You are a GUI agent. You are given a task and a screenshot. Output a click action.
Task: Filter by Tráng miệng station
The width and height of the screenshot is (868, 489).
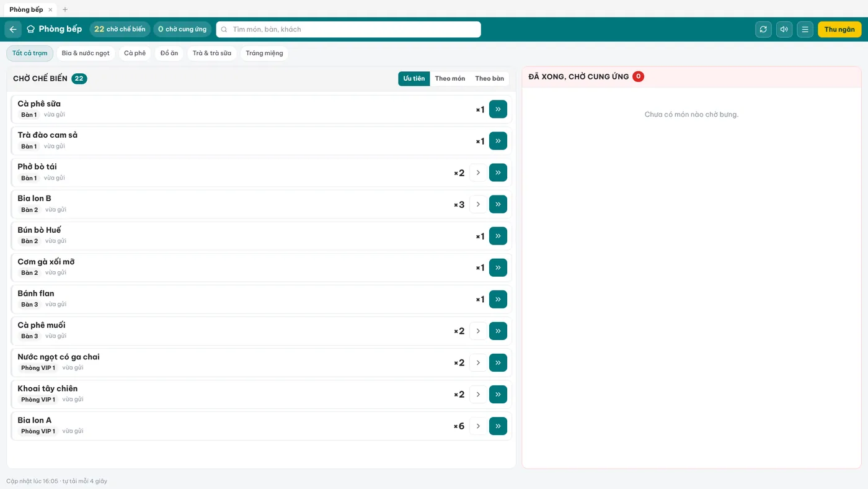pos(264,53)
